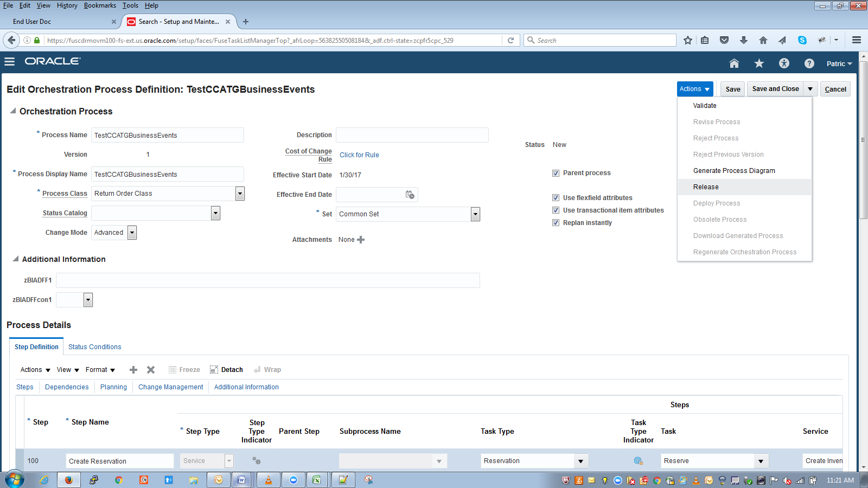Click the Save and Close button
Image resolution: width=868 pixels, height=488 pixels.
click(x=775, y=89)
